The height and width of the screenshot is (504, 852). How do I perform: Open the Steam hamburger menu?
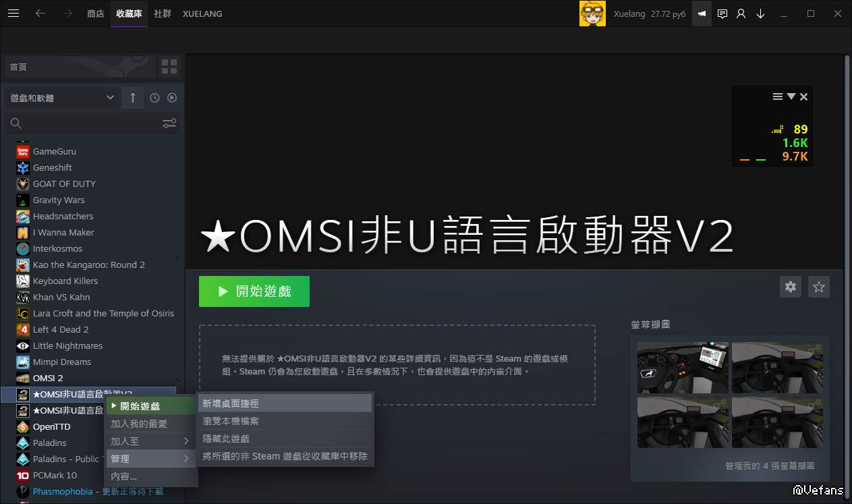coord(13,13)
